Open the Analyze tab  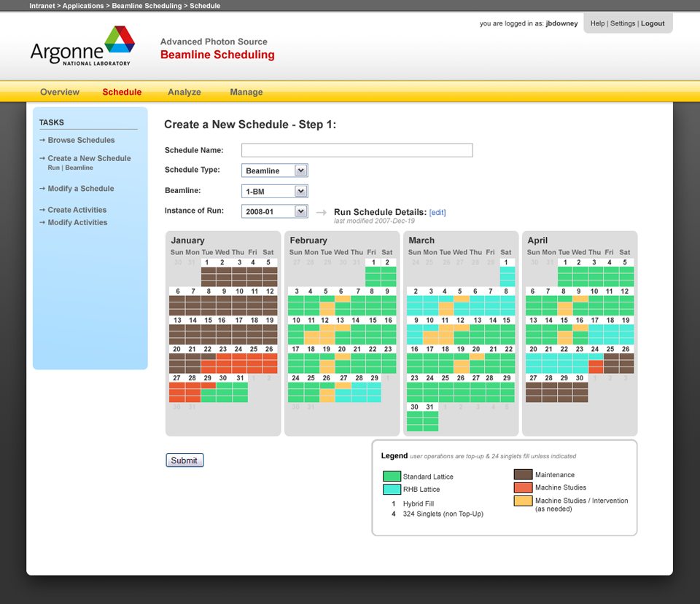tap(184, 92)
